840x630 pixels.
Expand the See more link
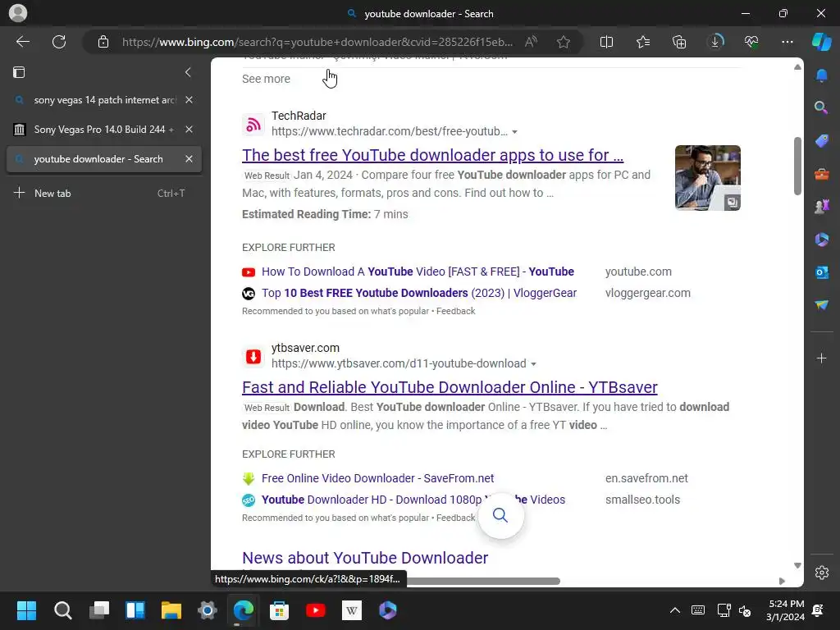tap(266, 79)
